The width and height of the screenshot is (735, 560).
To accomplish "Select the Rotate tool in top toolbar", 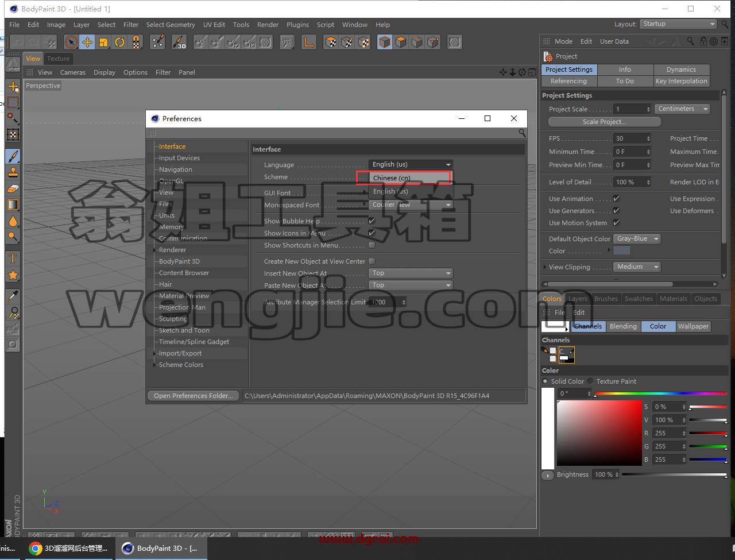I will click(x=119, y=42).
